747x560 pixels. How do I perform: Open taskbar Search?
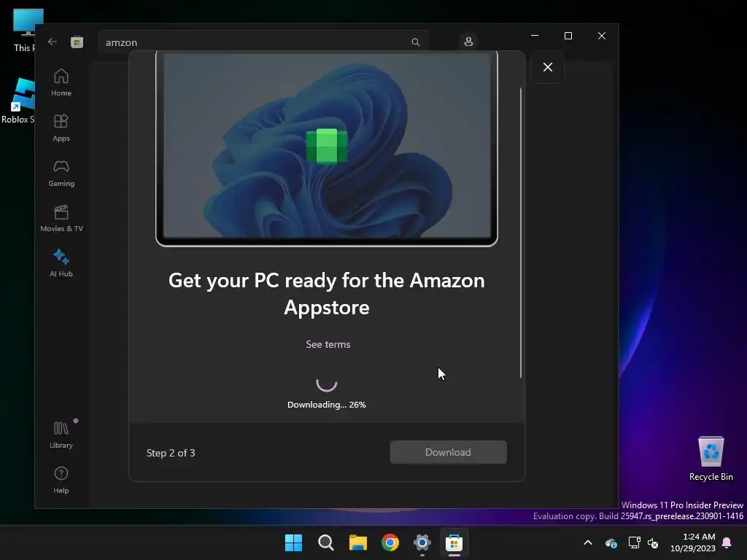click(326, 542)
